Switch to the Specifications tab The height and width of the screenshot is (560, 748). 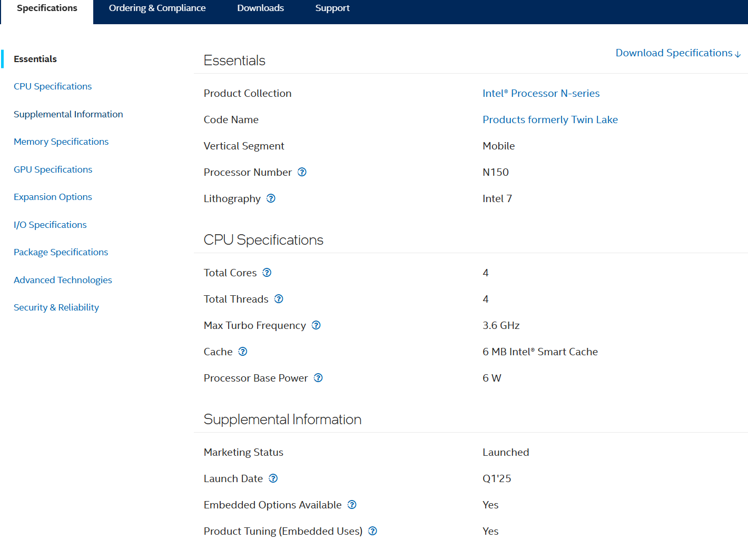47,8
